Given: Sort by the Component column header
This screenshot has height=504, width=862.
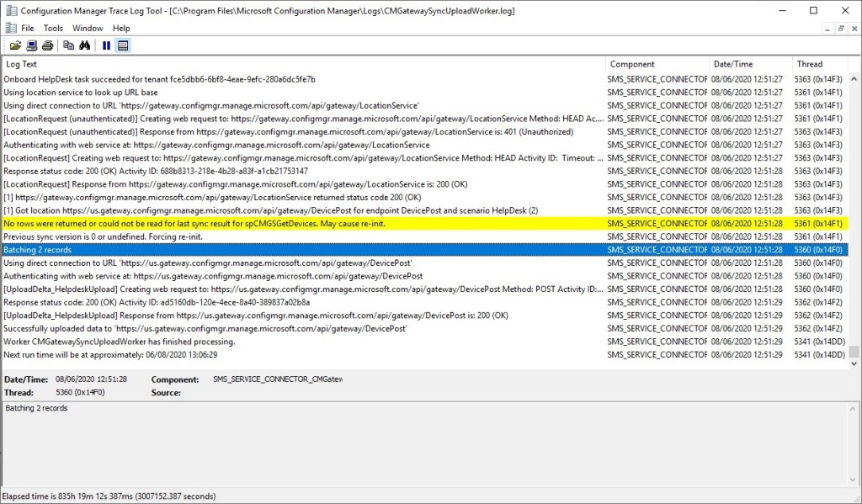Looking at the screenshot, I should tap(657, 64).
